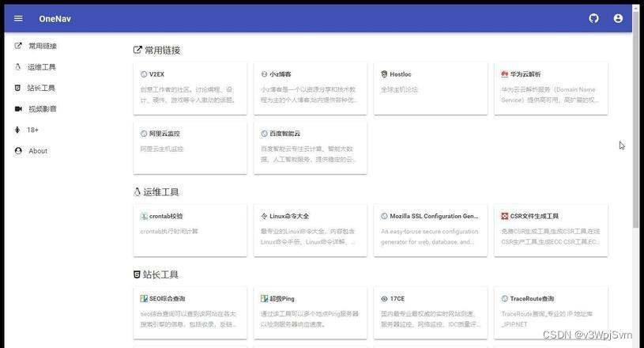
Task: Click the V2EX card favicon
Action: [x=144, y=74]
